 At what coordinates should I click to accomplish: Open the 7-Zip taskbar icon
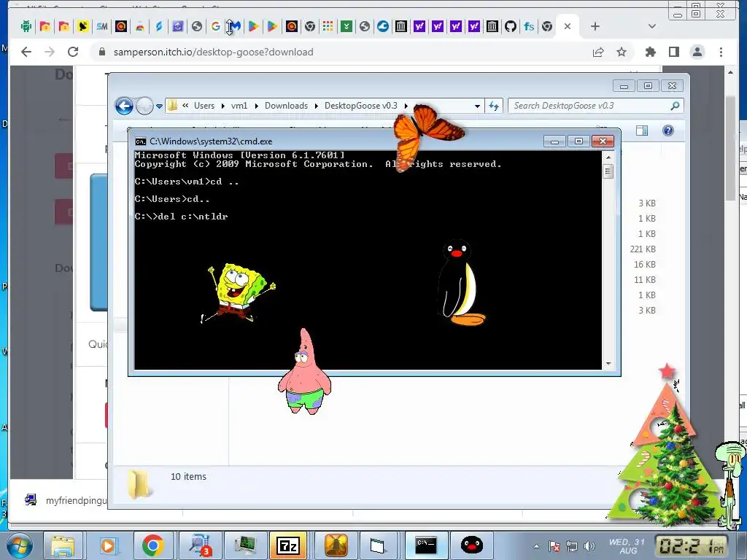coord(287,545)
